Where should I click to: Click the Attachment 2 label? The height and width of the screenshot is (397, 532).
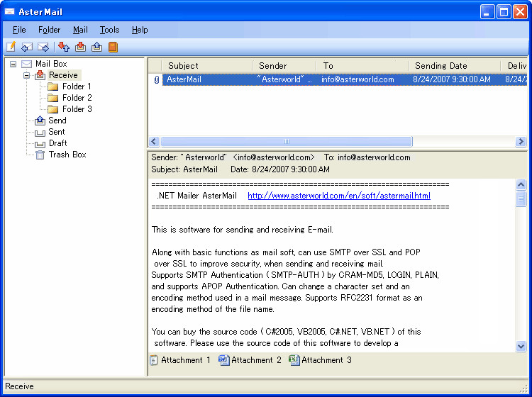click(x=256, y=360)
